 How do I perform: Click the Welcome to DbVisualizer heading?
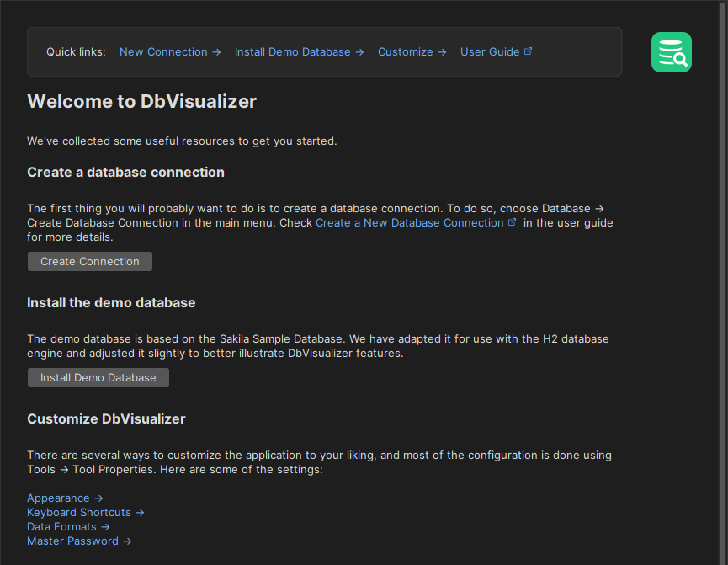141,101
